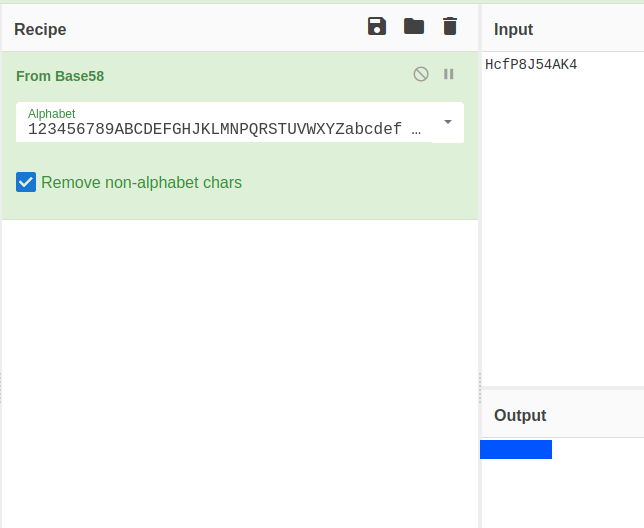This screenshot has height=528, width=644.
Task: Disable the From Base58 operation
Action: point(421,74)
